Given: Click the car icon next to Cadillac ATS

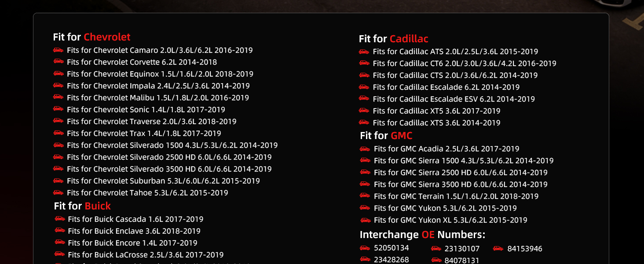Looking at the screenshot, I should pyautogui.click(x=364, y=51).
